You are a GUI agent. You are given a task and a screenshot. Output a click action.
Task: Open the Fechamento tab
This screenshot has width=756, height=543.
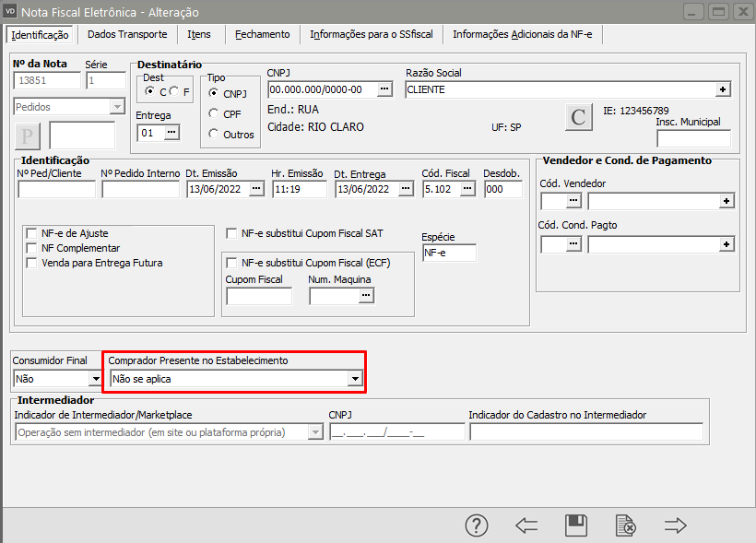262,34
